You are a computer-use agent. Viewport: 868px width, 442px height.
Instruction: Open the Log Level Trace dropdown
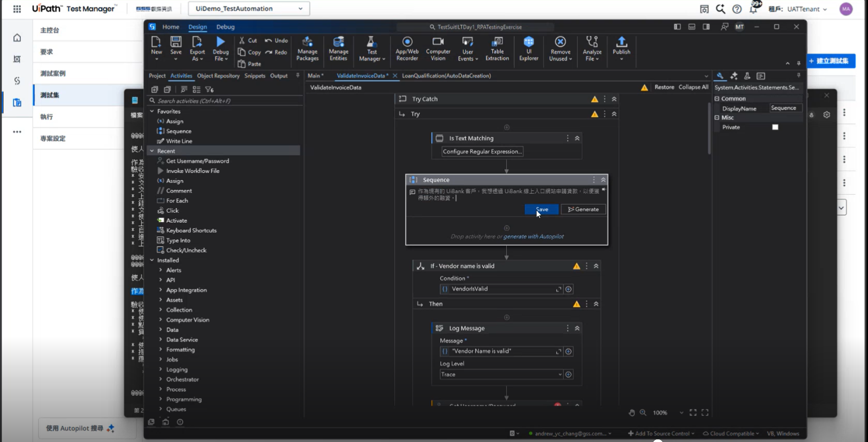coord(560,375)
